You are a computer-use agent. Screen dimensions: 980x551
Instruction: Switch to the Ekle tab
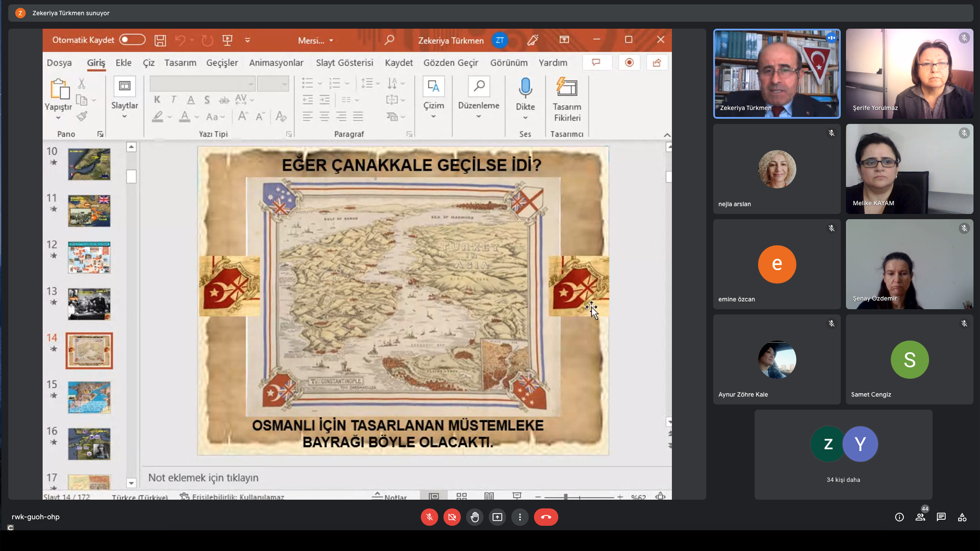123,63
